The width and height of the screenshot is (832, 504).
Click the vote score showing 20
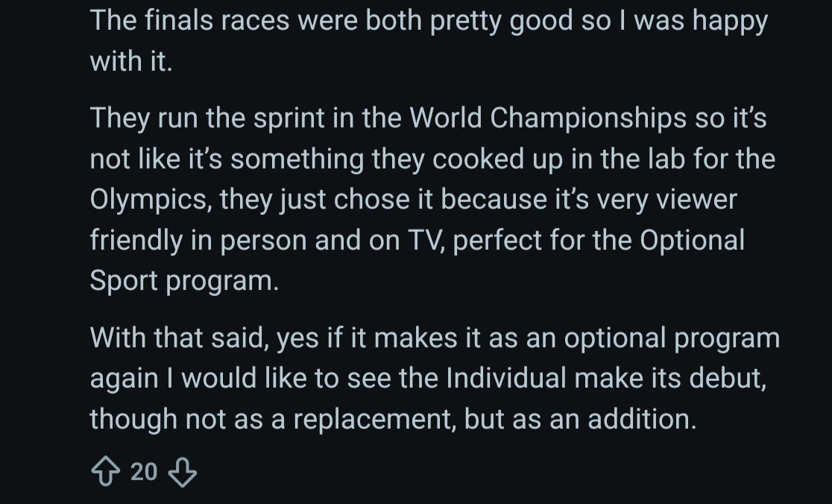[143, 471]
